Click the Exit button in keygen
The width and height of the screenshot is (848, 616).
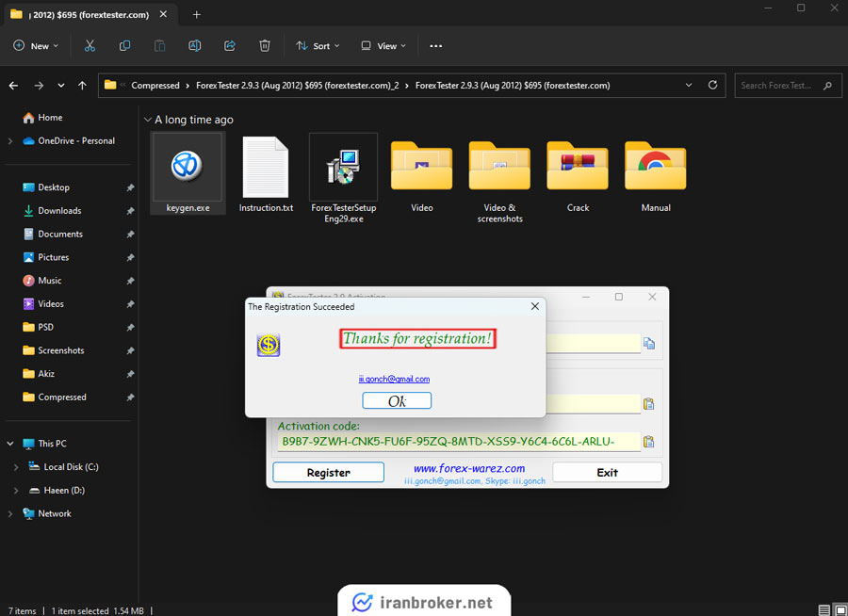coord(608,472)
